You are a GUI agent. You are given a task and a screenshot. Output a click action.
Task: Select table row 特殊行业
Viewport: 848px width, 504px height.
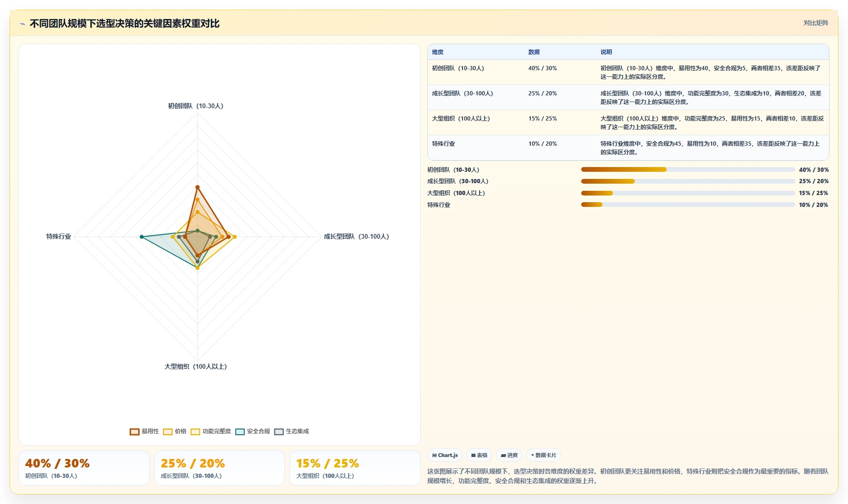(x=628, y=148)
